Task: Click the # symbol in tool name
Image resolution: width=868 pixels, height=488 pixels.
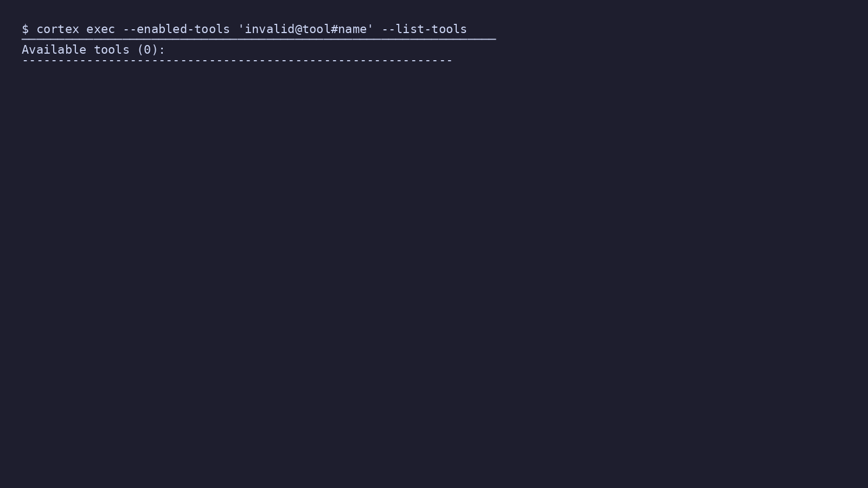Action: click(x=334, y=29)
